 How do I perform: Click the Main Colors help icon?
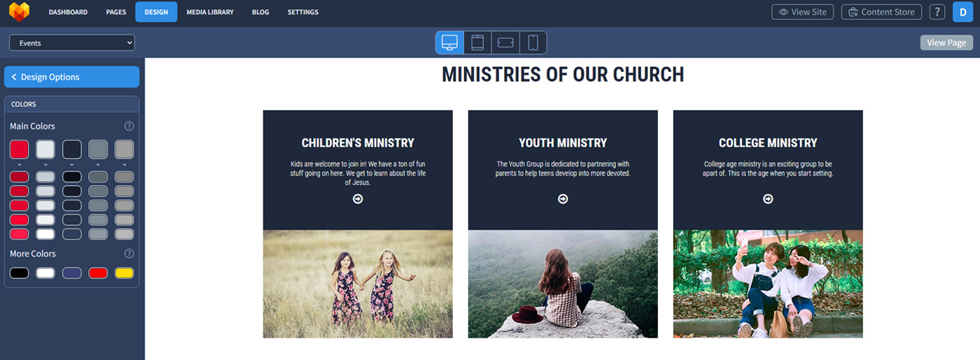click(129, 126)
